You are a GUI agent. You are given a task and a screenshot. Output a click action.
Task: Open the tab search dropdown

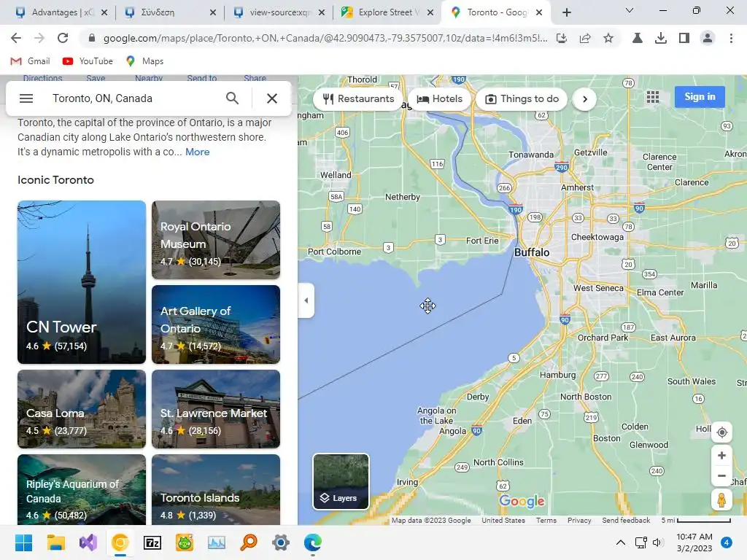tap(630, 10)
